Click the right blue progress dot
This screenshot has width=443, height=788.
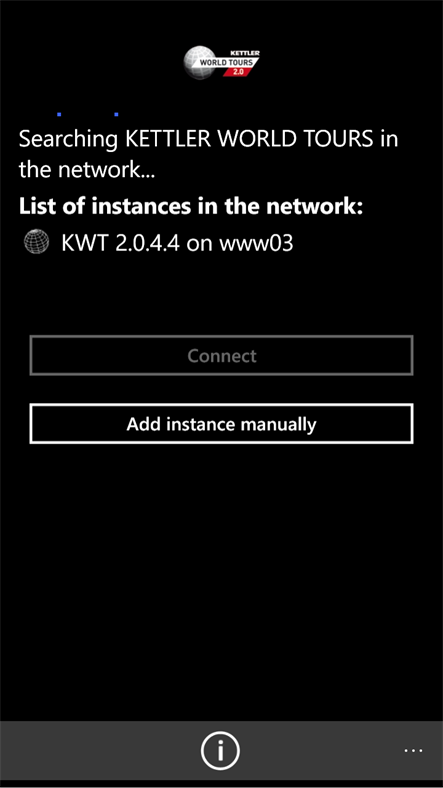[116, 115]
